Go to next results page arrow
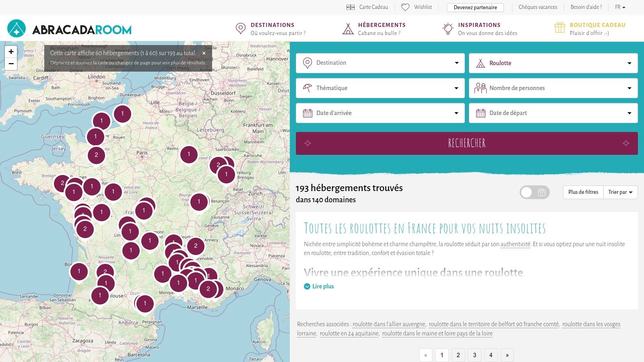The image size is (644, 362). point(507,355)
